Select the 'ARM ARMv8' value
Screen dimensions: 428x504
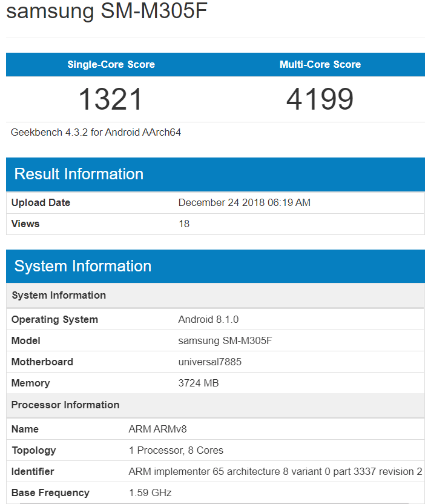click(x=157, y=429)
